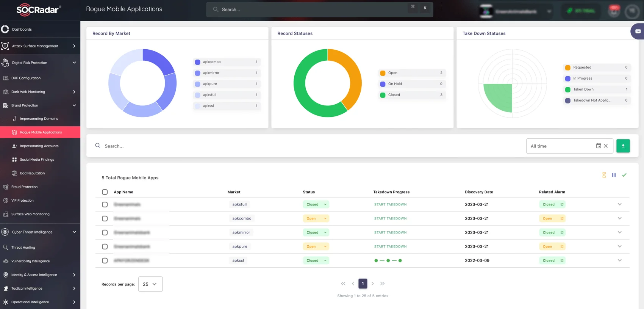Image resolution: width=644 pixels, height=309 pixels.
Task: Click the K shortcut key badge
Action: pyautogui.click(x=425, y=8)
